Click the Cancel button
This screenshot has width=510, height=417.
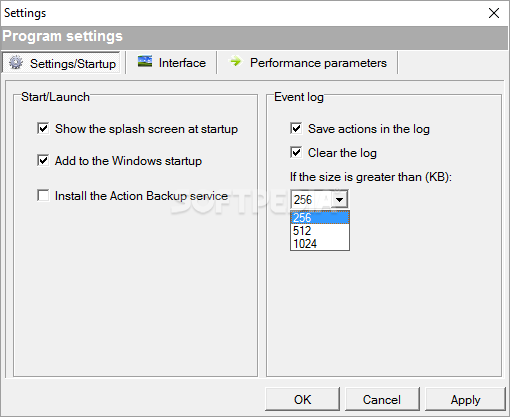click(382, 399)
